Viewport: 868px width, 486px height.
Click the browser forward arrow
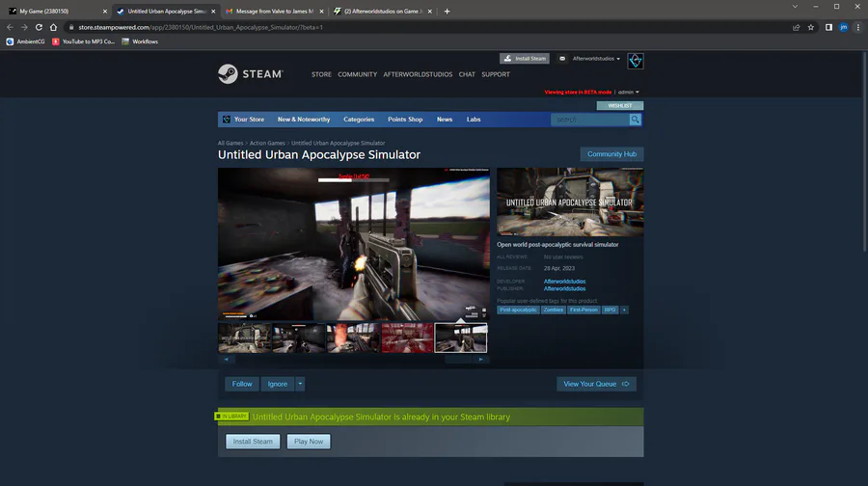coord(24,27)
